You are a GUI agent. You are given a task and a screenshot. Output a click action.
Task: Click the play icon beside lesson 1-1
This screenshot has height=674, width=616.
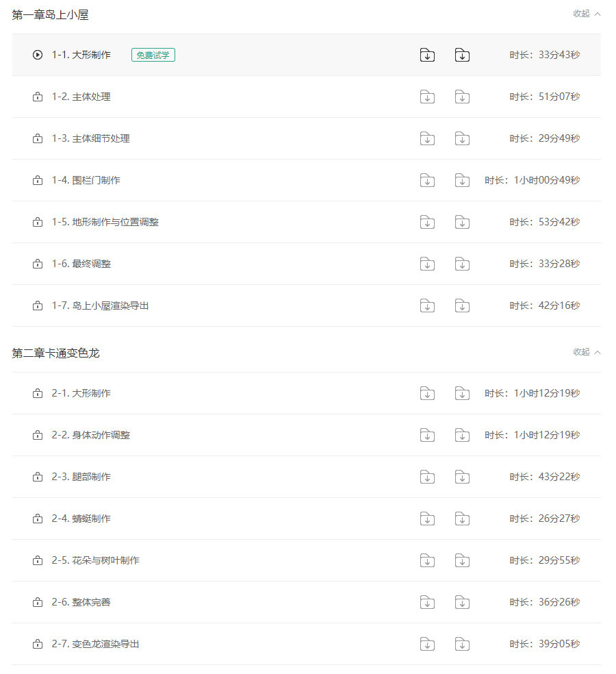pos(38,55)
